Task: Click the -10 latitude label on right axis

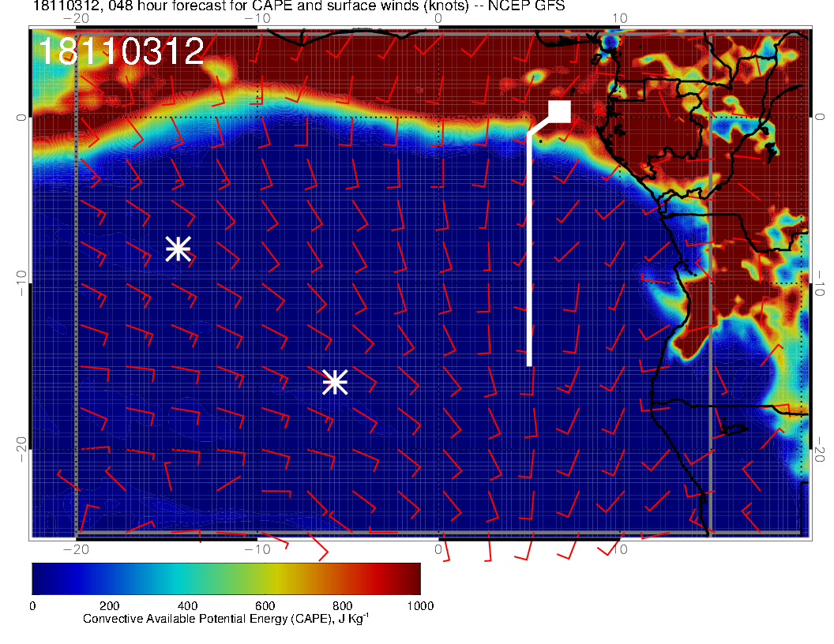Action: [x=820, y=283]
